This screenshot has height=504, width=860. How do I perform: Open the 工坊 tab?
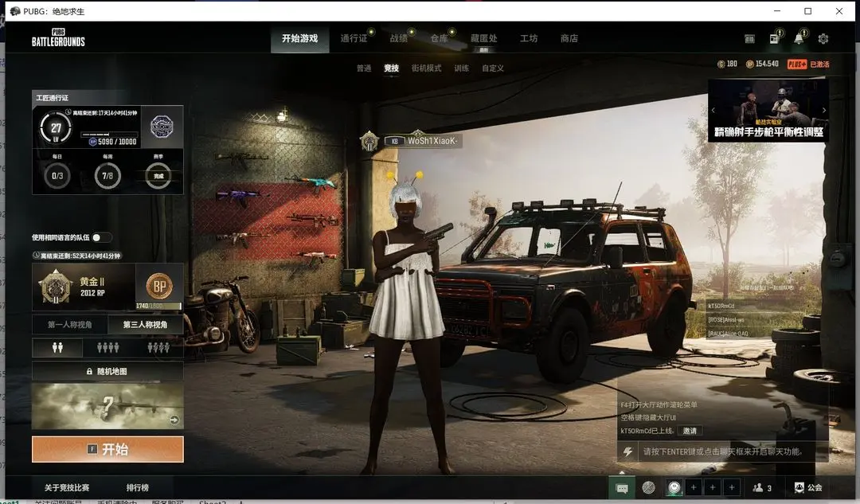(x=529, y=38)
